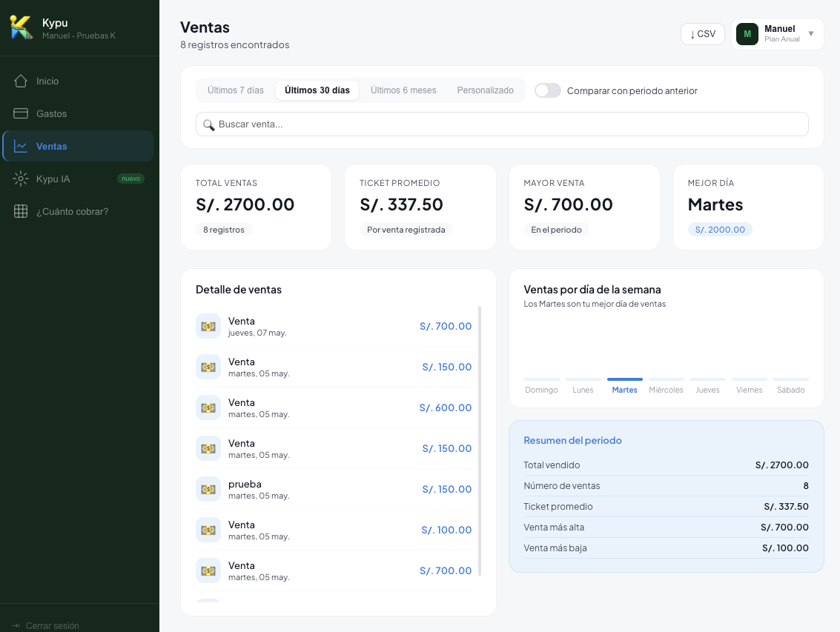The height and width of the screenshot is (632, 840).
Task: Click money icon of jueves 07 may. sale
Action: coord(208,326)
